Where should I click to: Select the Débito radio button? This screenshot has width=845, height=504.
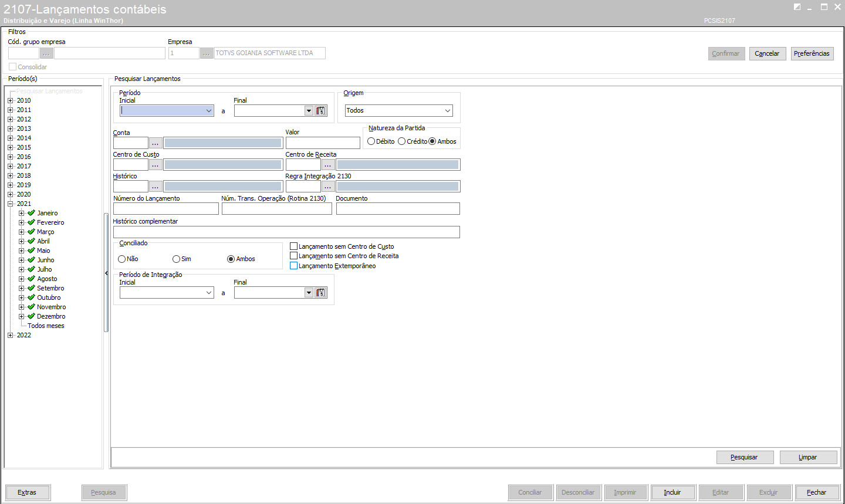point(371,141)
